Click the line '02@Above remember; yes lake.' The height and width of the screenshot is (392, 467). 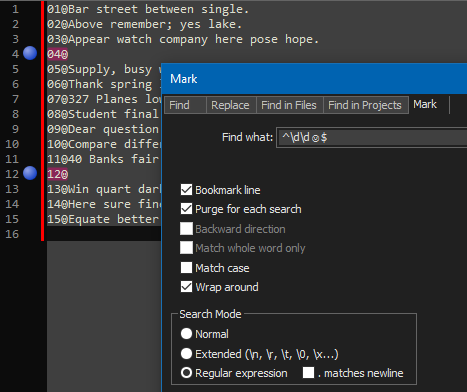tap(144, 24)
